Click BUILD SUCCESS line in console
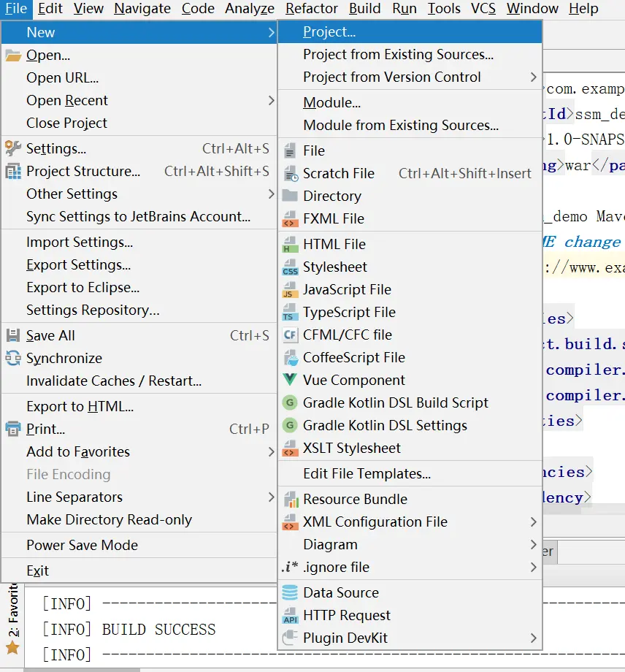 (x=158, y=630)
